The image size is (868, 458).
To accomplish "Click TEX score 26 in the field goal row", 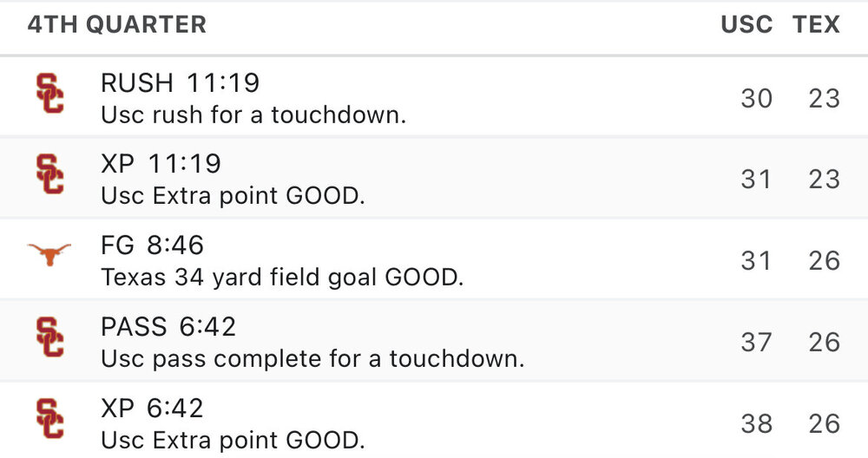I will (824, 260).
